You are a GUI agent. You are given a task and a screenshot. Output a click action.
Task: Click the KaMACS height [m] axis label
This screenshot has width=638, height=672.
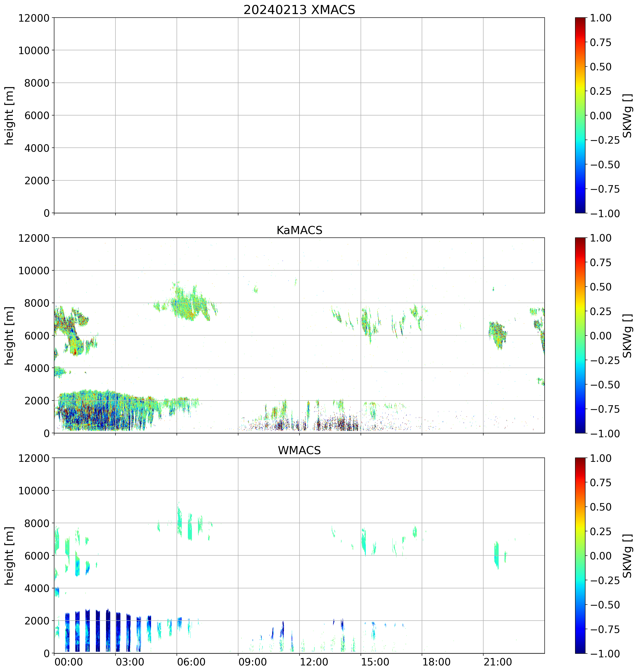9,336
